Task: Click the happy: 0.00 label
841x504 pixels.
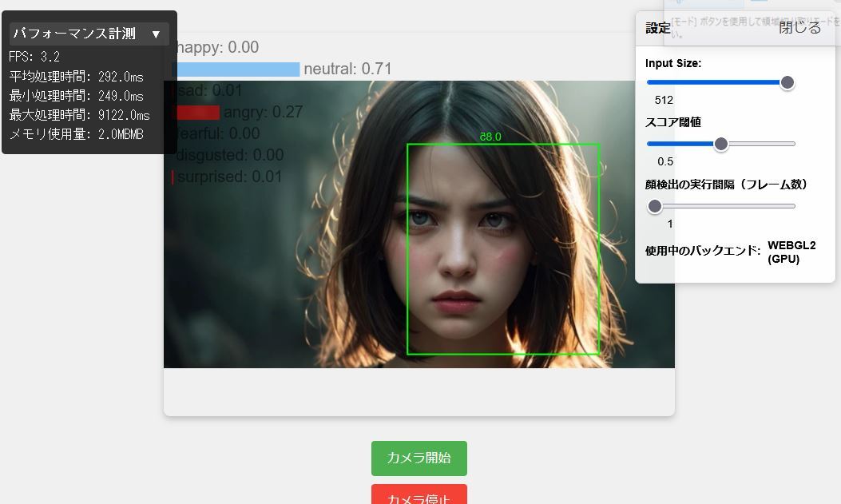Action: click(218, 47)
